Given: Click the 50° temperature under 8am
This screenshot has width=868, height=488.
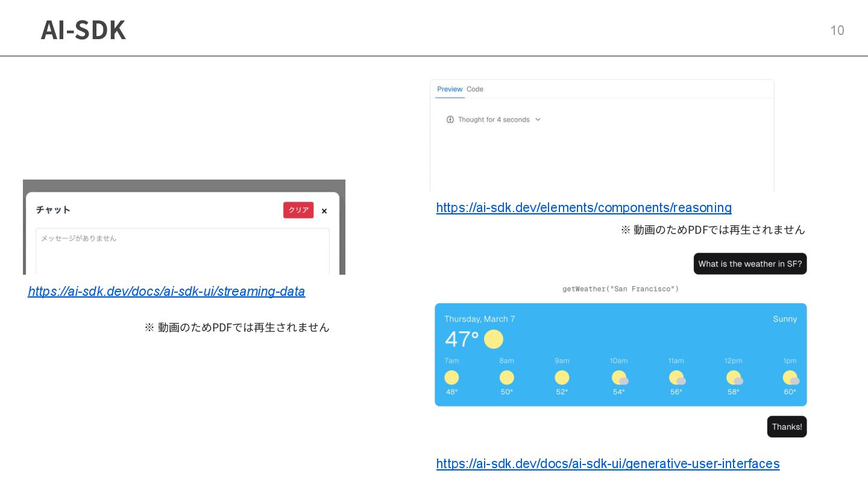Looking at the screenshot, I should [507, 392].
